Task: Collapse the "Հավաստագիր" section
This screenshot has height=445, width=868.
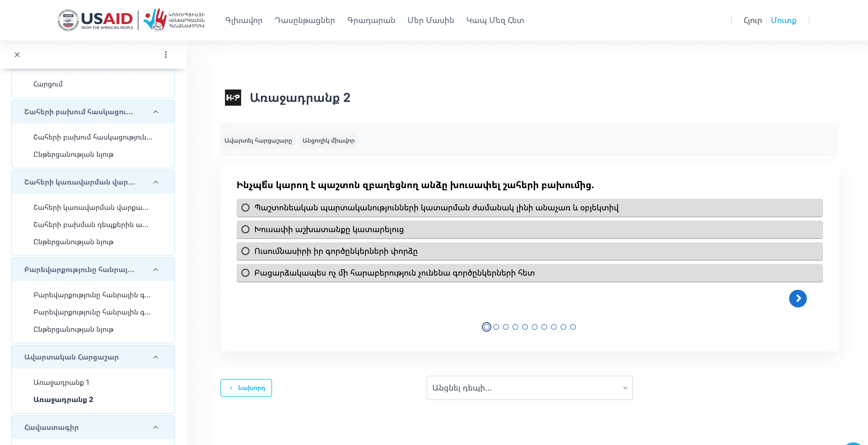Action: tap(155, 427)
